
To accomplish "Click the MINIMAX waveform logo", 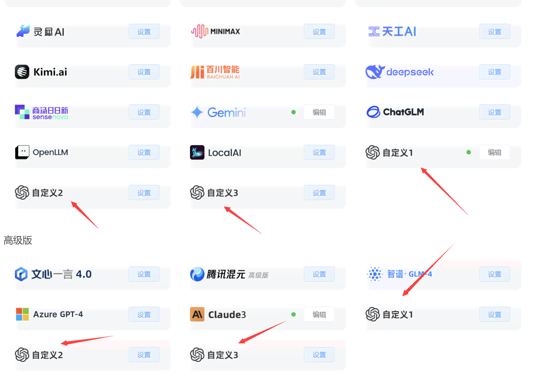I will point(200,31).
